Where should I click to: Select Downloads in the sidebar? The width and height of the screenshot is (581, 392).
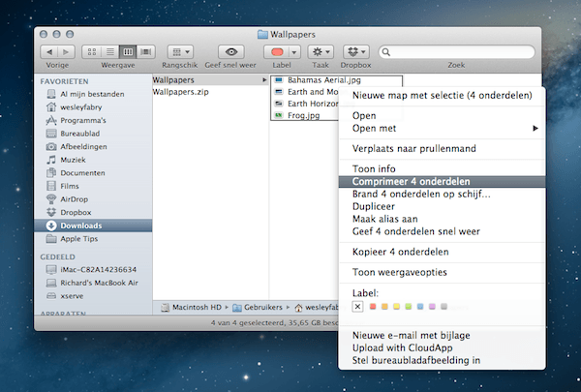pyautogui.click(x=93, y=226)
